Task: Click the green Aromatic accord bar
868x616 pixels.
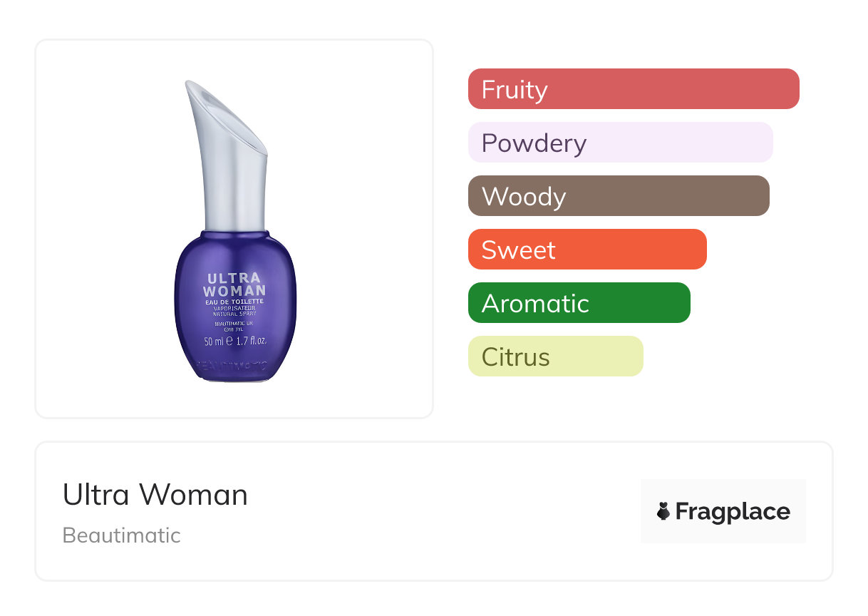Action: pyautogui.click(x=579, y=303)
